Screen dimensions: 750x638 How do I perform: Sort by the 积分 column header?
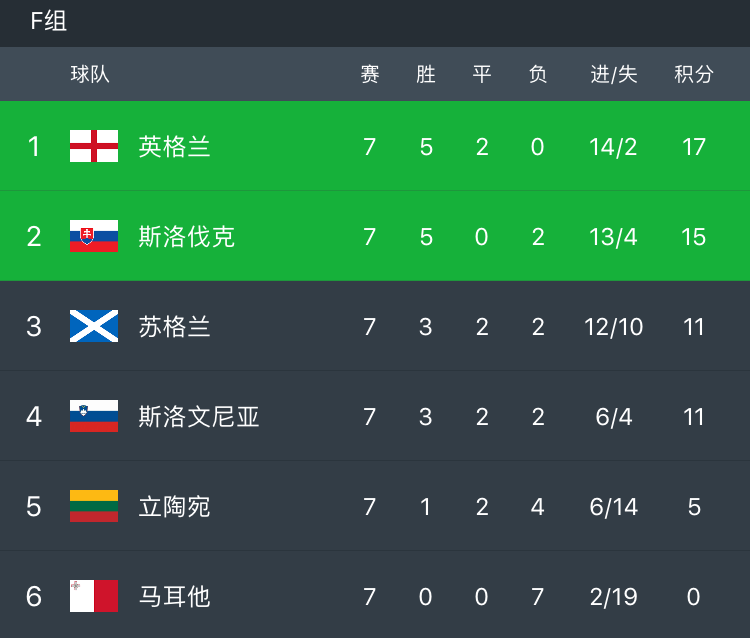tap(694, 74)
